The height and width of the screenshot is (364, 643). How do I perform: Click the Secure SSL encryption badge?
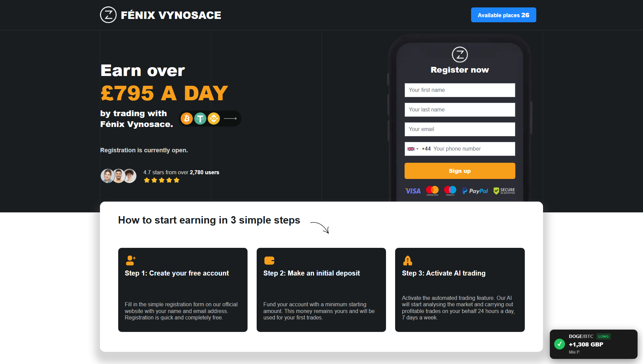click(x=504, y=191)
